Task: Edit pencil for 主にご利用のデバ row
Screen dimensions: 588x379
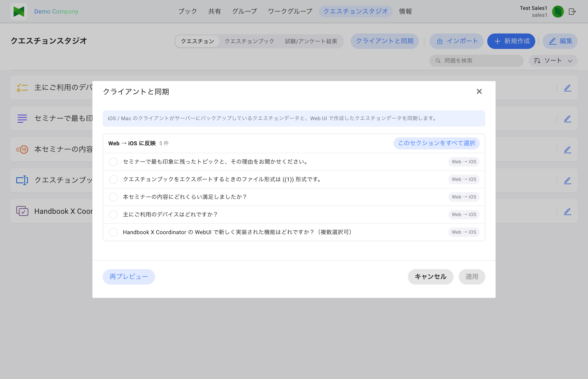Action: tap(567, 88)
